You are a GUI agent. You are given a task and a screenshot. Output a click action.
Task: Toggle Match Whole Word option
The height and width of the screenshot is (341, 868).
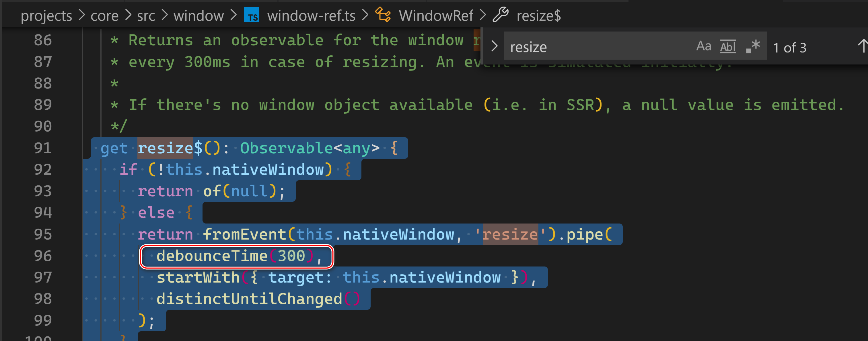728,46
